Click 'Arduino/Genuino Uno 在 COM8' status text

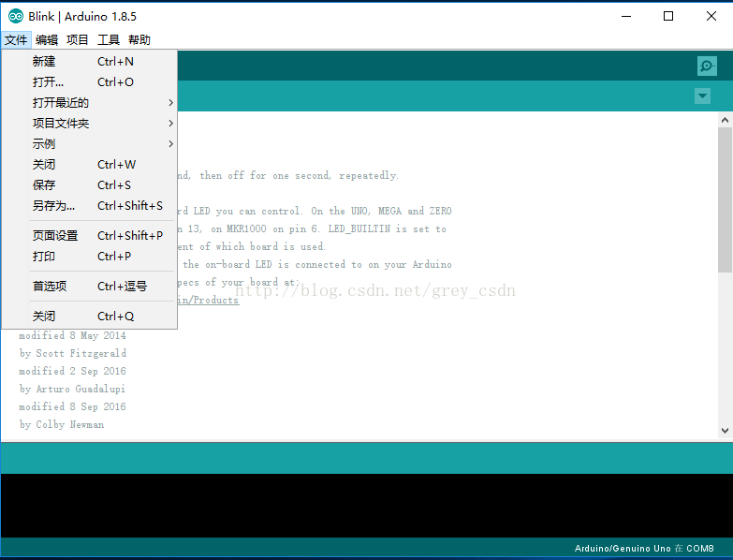[x=644, y=549]
